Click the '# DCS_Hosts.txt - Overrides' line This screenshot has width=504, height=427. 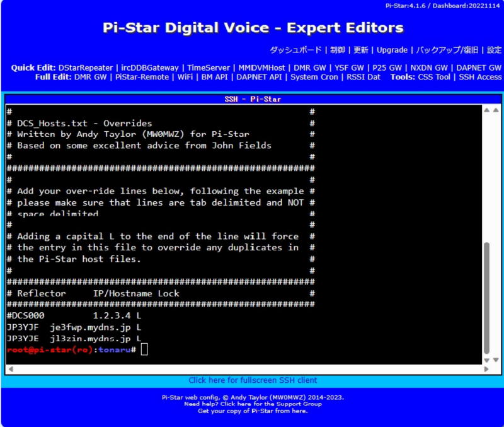click(x=79, y=123)
